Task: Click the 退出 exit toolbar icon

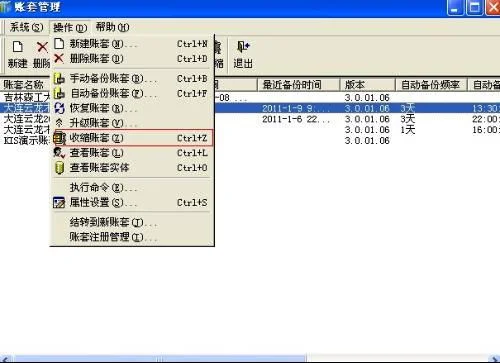Action: [x=243, y=54]
